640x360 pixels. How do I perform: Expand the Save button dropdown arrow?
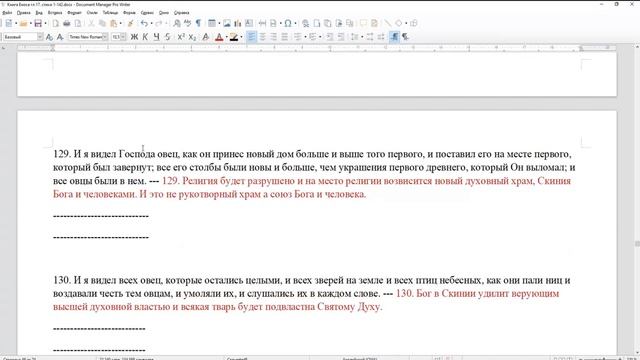point(45,24)
